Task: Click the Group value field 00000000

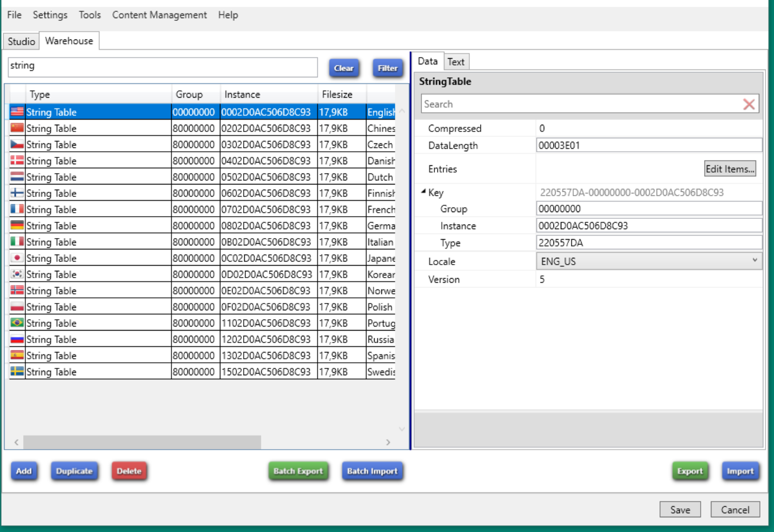Action: pyautogui.click(x=649, y=209)
